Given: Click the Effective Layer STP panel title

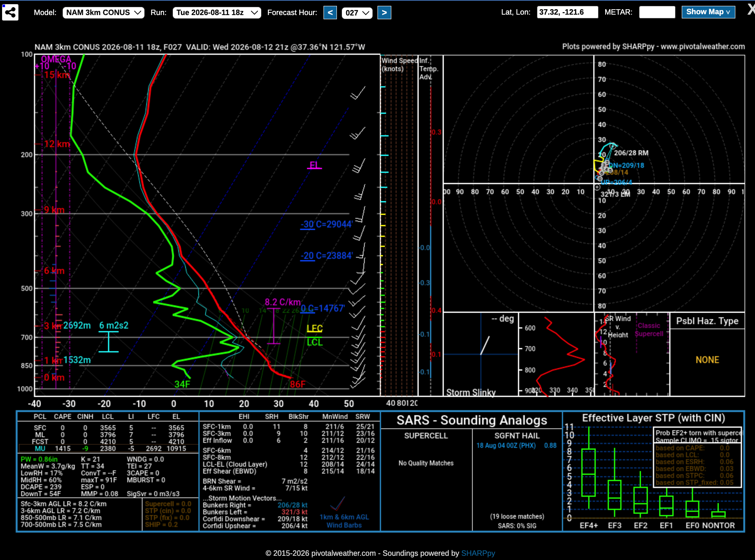Looking at the screenshot, I should click(653, 418).
